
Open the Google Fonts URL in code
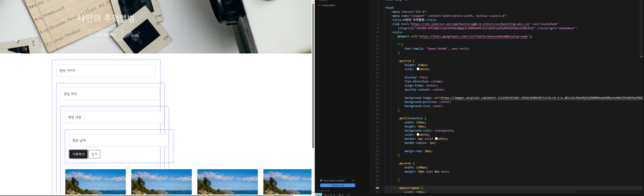tap(474, 36)
